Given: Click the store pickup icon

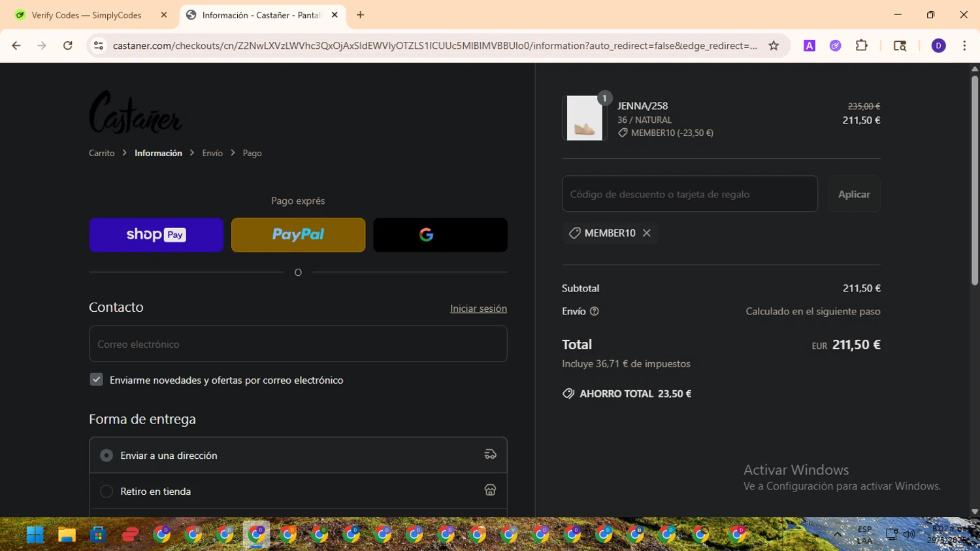Looking at the screenshot, I should click(490, 490).
